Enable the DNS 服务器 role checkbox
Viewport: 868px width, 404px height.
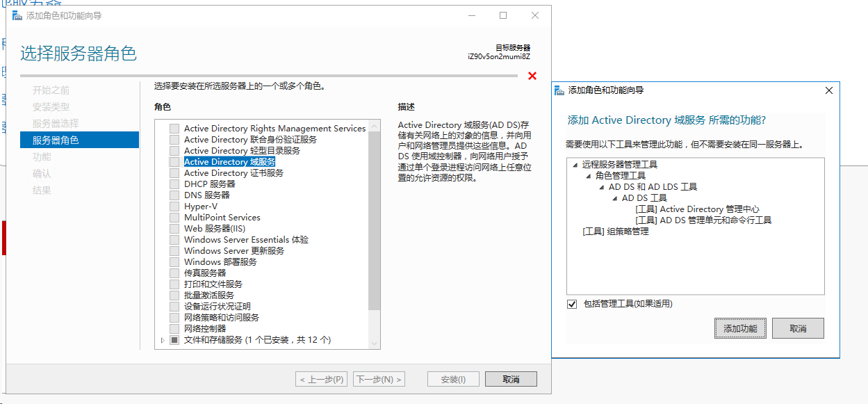[174, 195]
